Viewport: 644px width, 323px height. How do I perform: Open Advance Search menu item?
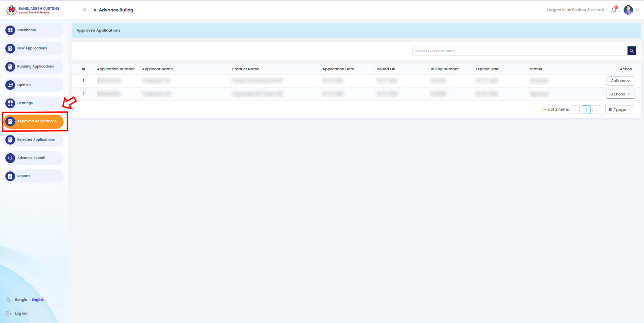click(34, 158)
